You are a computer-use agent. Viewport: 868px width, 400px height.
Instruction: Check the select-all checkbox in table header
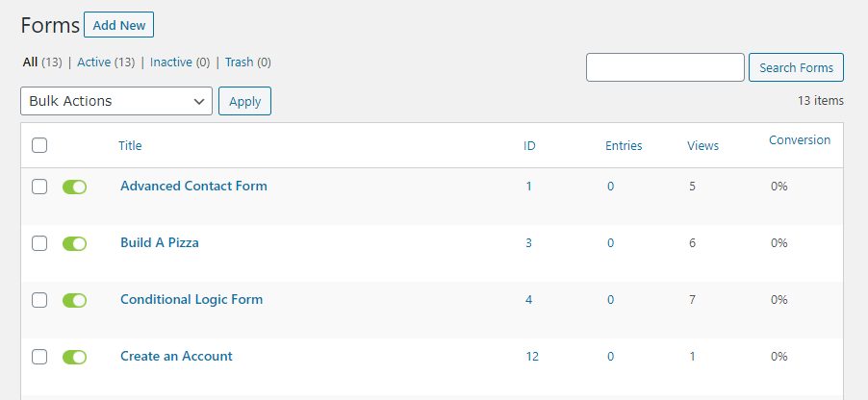point(39,145)
